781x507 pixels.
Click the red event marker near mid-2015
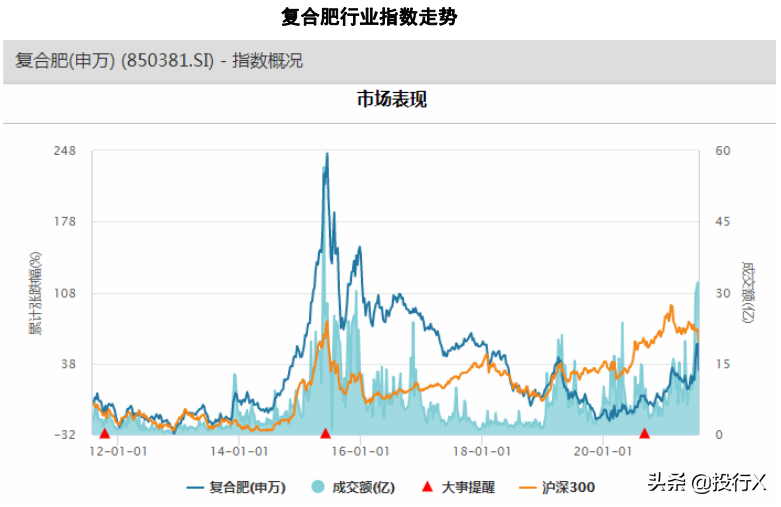(325, 433)
